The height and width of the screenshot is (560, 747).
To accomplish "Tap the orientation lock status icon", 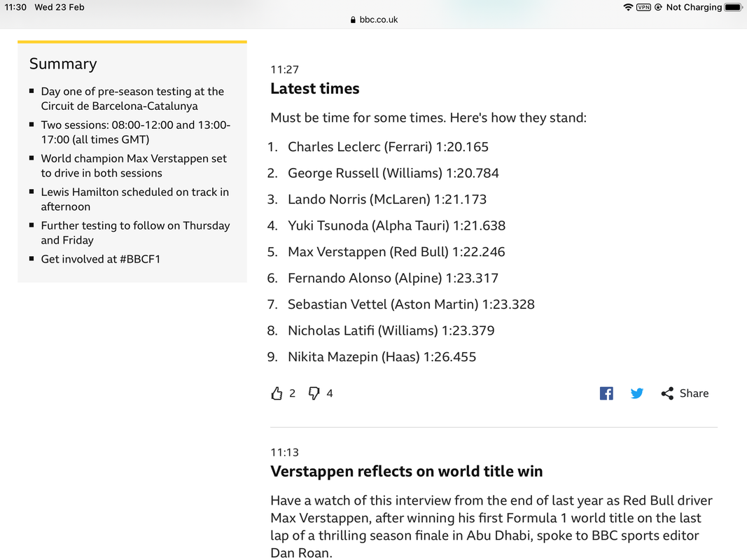I will coord(658,7).
